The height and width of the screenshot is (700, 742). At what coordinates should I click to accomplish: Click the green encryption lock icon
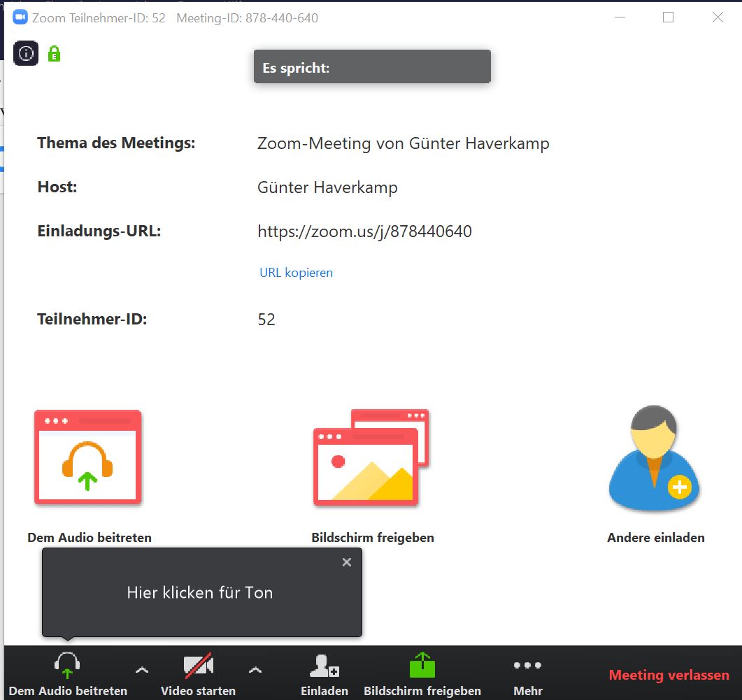pos(54,54)
